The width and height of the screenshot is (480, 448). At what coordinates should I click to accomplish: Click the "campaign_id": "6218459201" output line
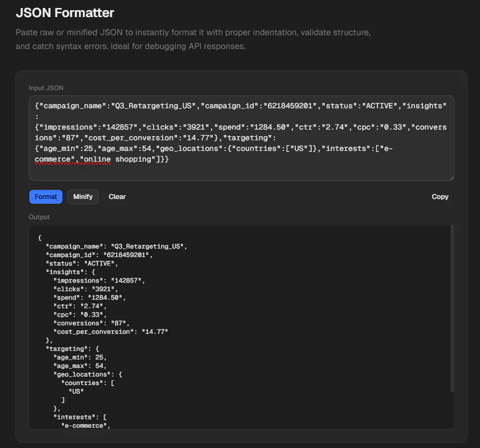click(x=99, y=255)
